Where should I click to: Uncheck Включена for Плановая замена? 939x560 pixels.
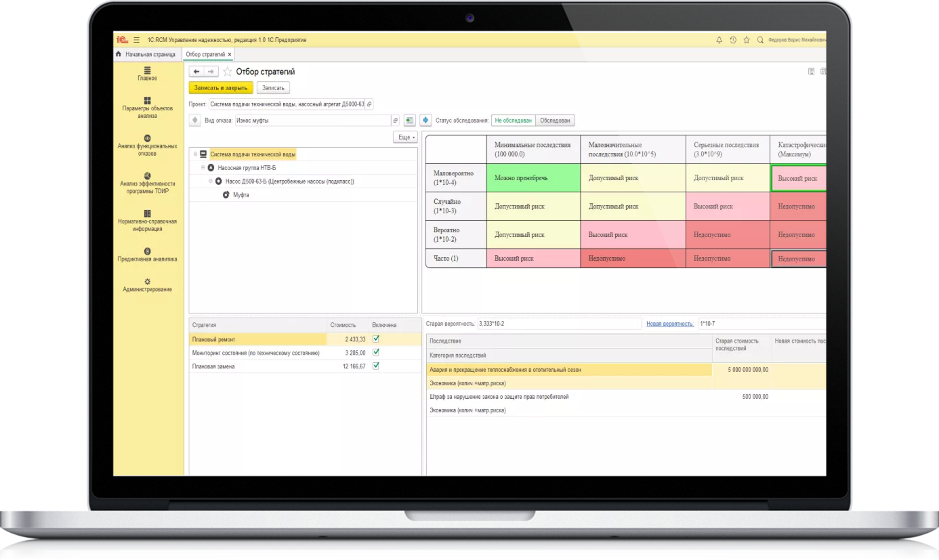point(376,366)
